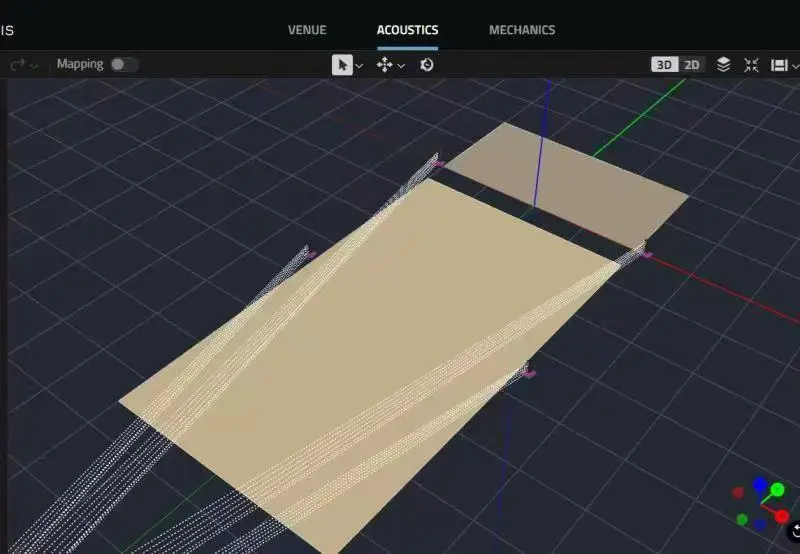Switch viewport to 3D mode
The height and width of the screenshot is (554, 800).
[664, 65]
